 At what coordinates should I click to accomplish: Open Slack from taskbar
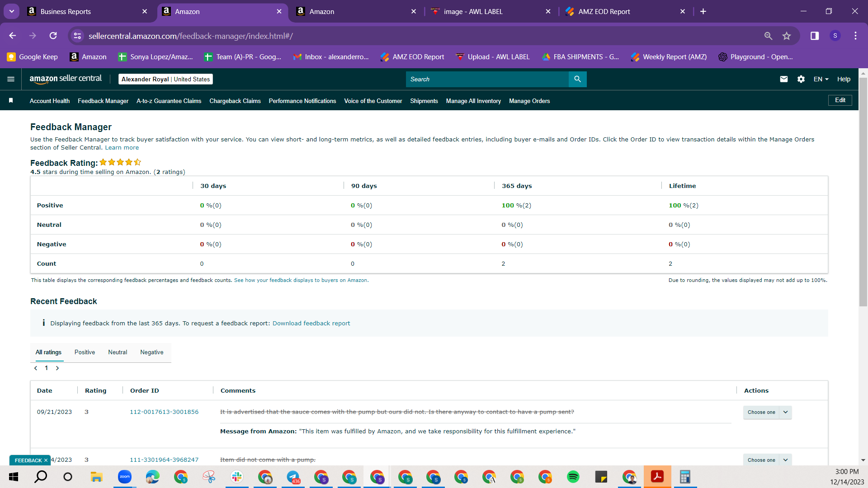click(236, 477)
